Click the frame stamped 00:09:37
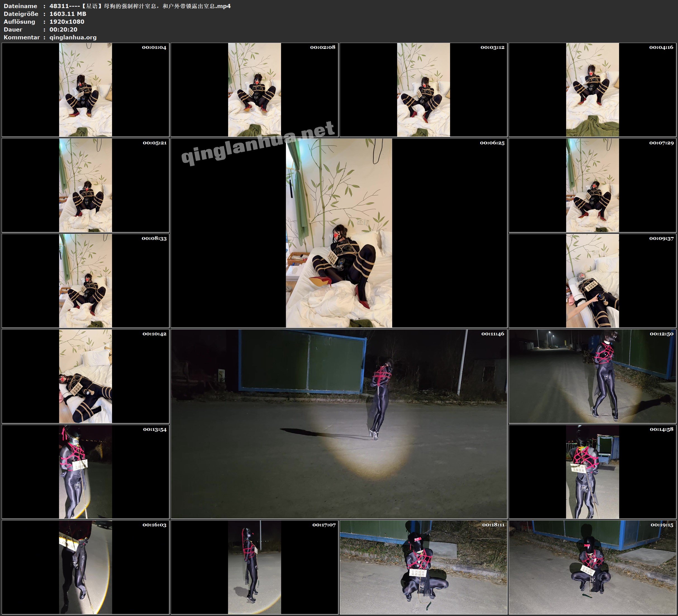The image size is (678, 616). (x=592, y=280)
